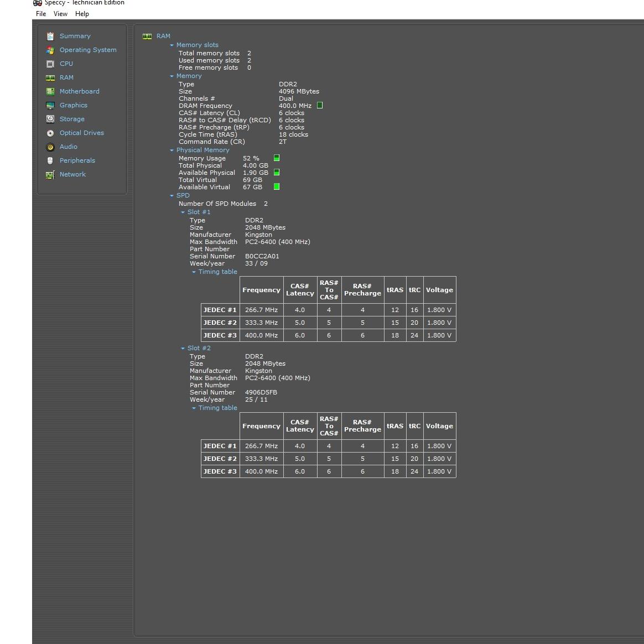This screenshot has width=644, height=644.
Task: Toggle the DRAM Frequency indicator box
Action: tap(320, 105)
